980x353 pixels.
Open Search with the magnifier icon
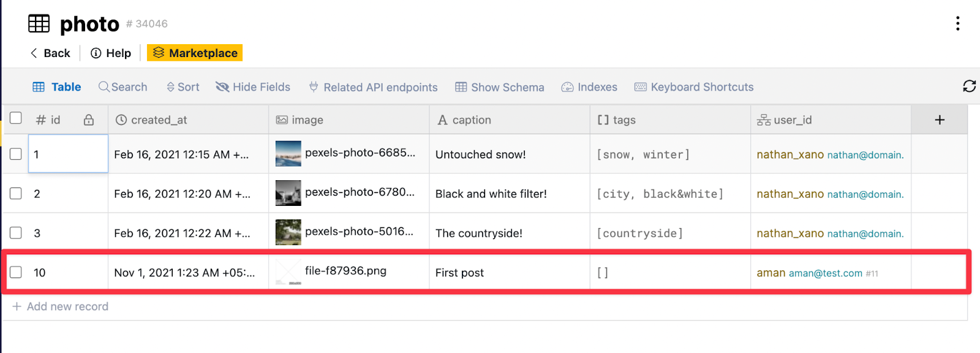pos(104,87)
